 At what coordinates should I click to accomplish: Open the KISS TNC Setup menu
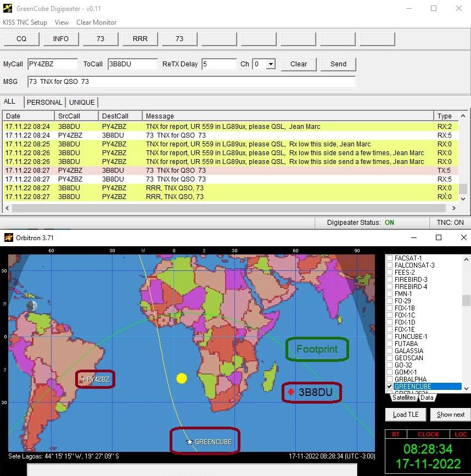click(x=25, y=22)
